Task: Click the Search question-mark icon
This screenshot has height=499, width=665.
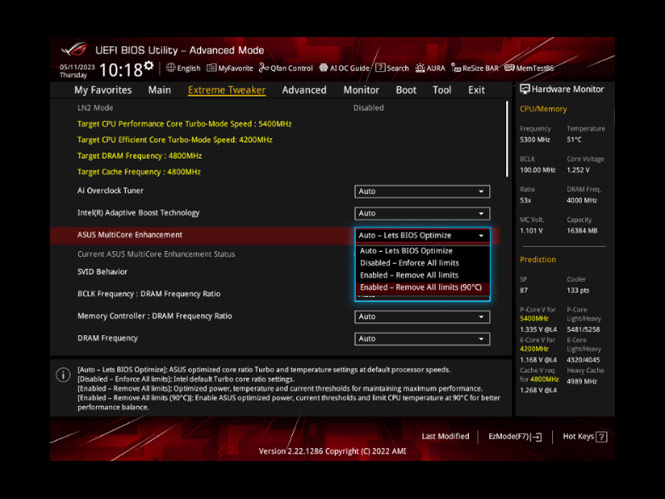Action: pos(380,68)
